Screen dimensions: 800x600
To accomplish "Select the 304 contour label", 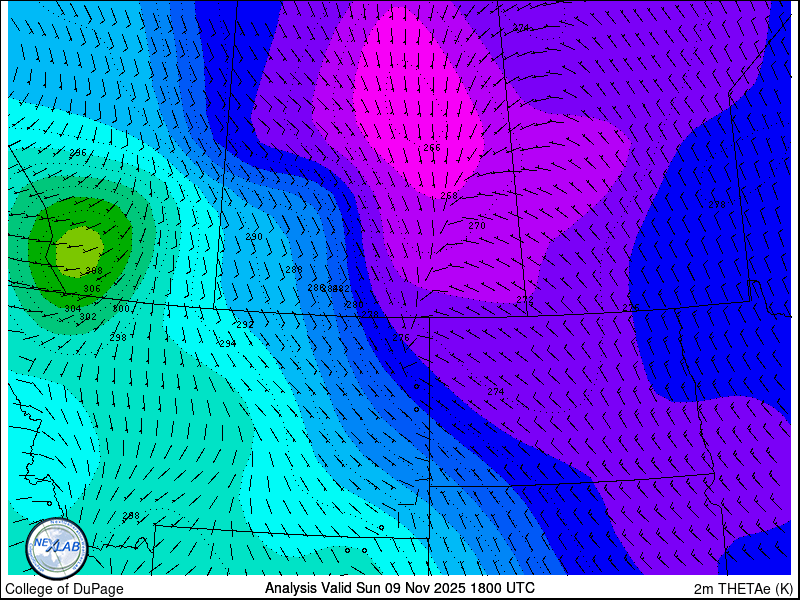I will [x=73, y=309].
